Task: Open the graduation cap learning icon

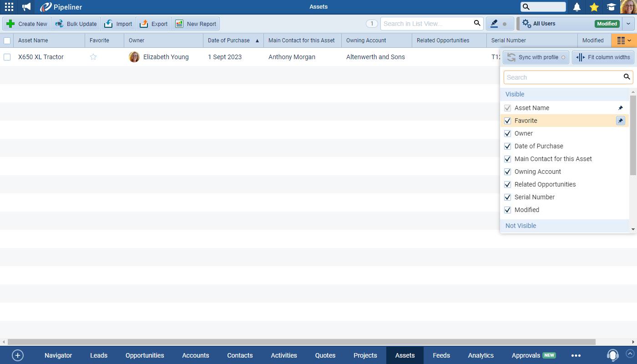Action: 611,7
